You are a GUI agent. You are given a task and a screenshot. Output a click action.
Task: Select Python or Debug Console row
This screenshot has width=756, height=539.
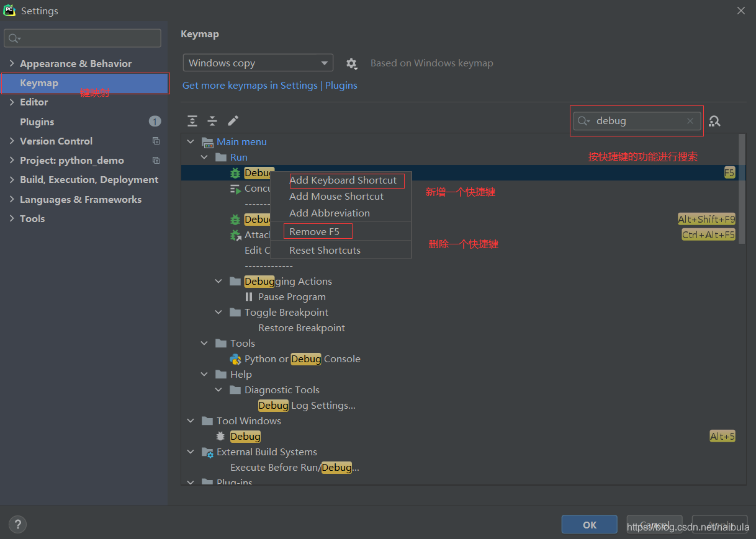pos(459,359)
